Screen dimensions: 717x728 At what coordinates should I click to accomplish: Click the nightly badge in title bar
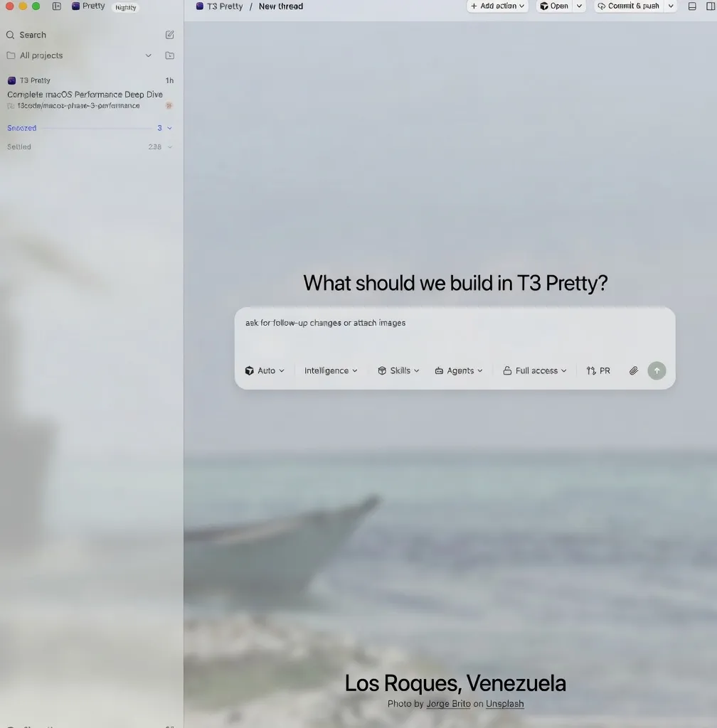click(125, 7)
